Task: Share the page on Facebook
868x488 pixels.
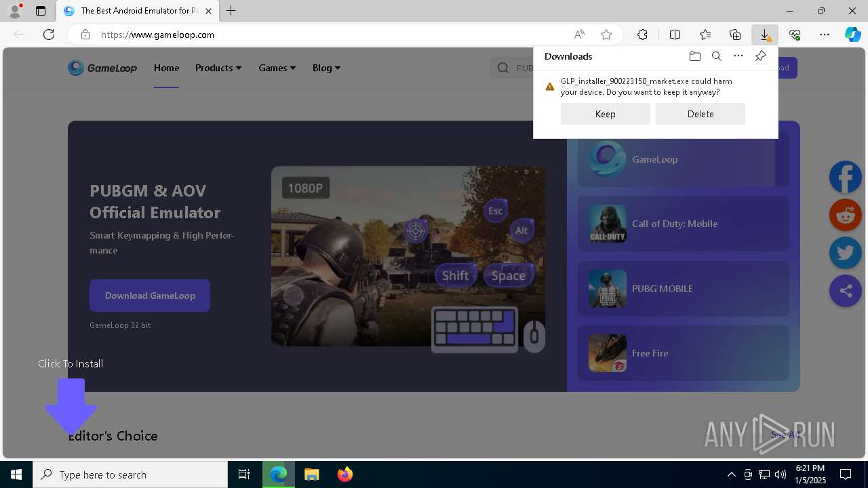Action: [x=846, y=178]
